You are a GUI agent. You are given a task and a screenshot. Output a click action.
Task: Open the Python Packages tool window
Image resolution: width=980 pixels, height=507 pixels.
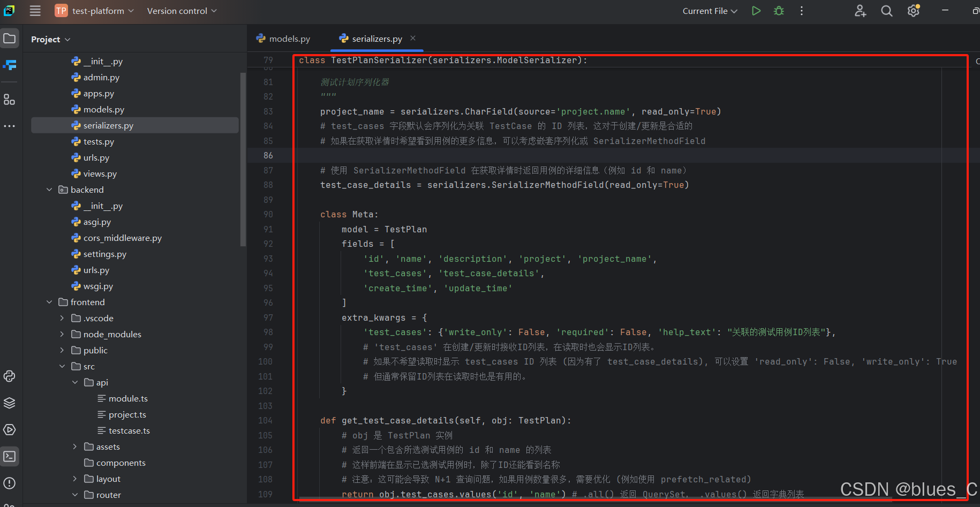pyautogui.click(x=10, y=403)
